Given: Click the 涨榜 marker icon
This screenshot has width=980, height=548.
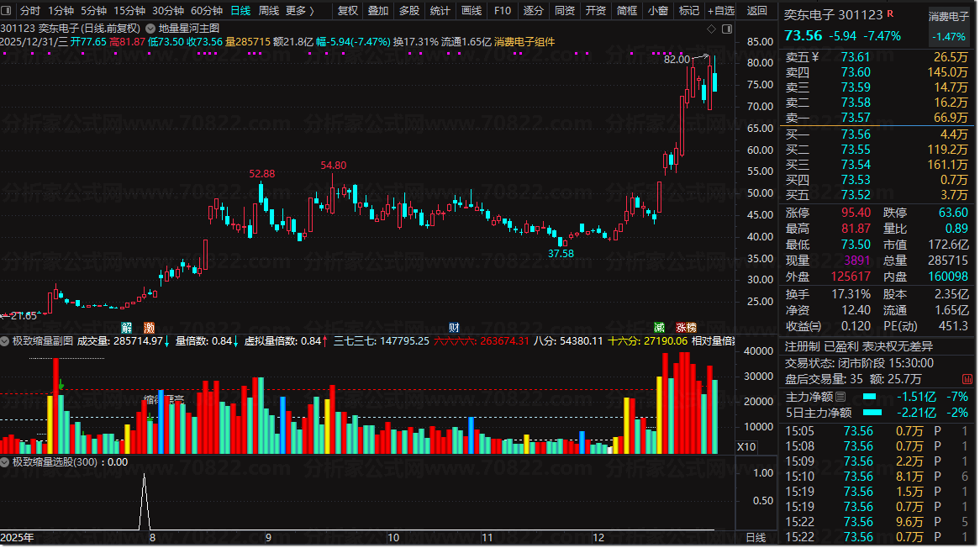Looking at the screenshot, I should [x=686, y=327].
